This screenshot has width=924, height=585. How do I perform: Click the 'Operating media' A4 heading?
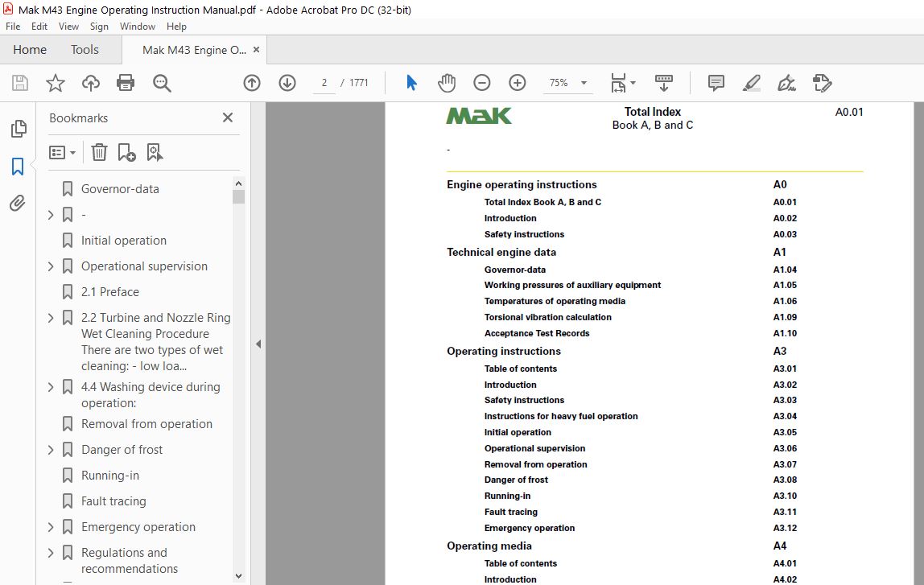point(489,546)
